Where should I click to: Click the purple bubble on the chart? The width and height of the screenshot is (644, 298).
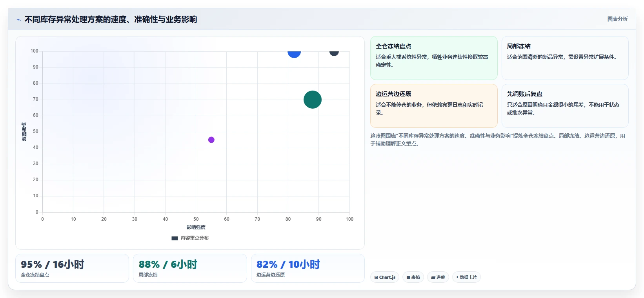click(211, 140)
